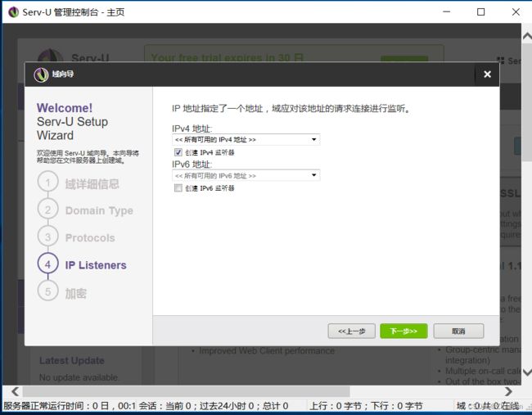
Task: Close the Serv-U 管理控制台 window
Action: (x=516, y=12)
